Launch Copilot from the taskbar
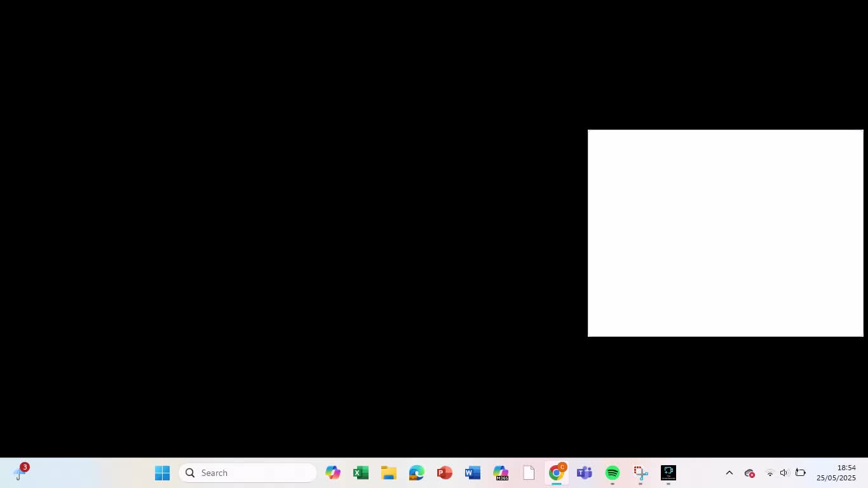 click(333, 473)
